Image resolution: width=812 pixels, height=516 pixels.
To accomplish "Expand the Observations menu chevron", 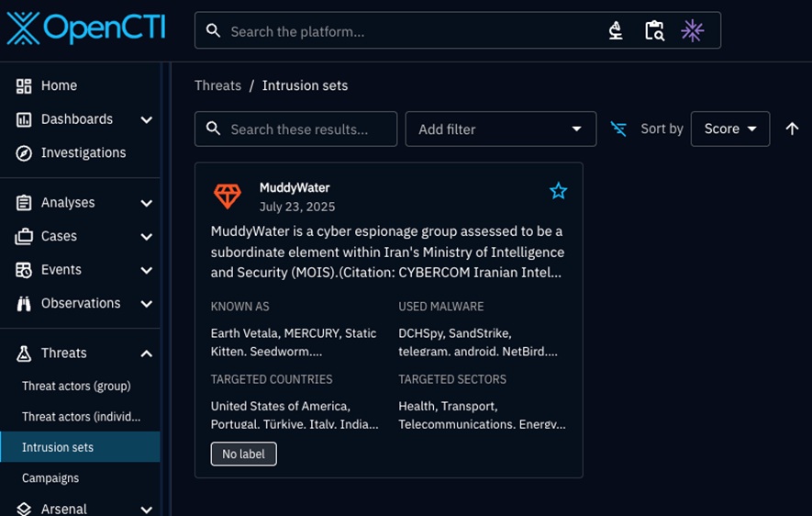I will [x=147, y=304].
